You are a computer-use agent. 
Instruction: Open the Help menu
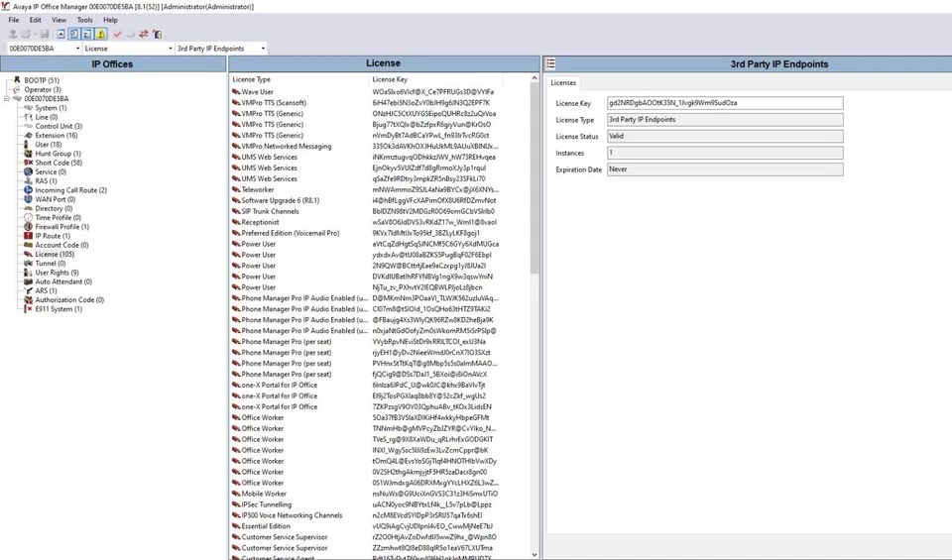110,20
